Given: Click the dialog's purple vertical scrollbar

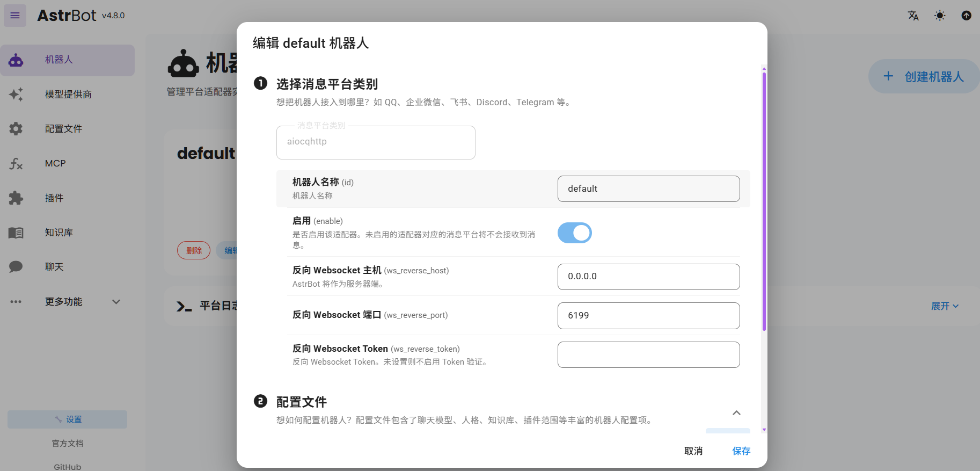Looking at the screenshot, I should coord(764,201).
